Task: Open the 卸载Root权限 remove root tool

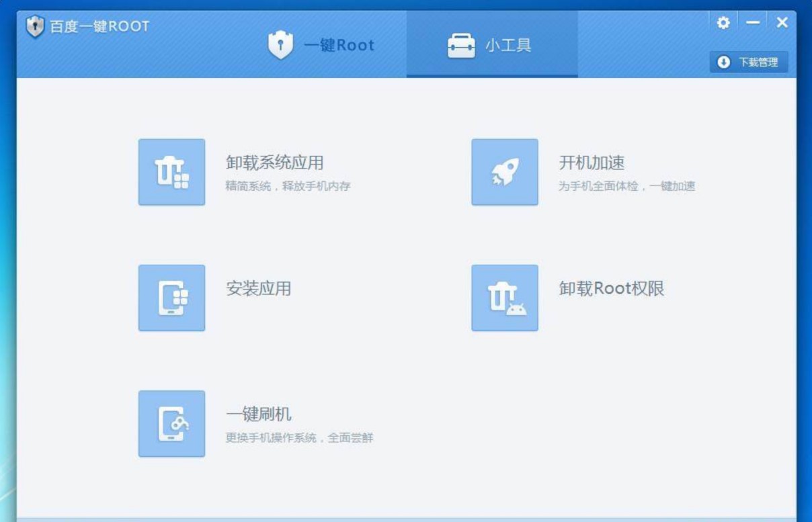Action: pyautogui.click(x=506, y=298)
